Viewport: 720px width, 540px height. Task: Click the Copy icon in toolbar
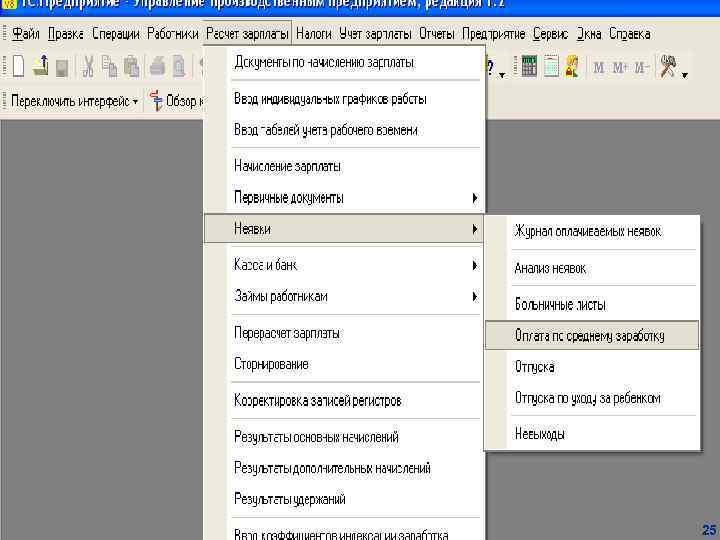[x=110, y=67]
